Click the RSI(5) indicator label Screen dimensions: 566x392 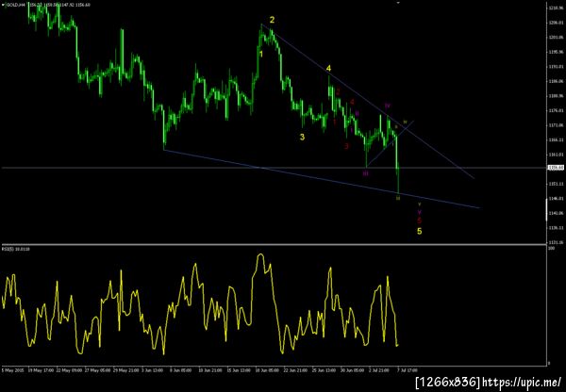pos(16,249)
